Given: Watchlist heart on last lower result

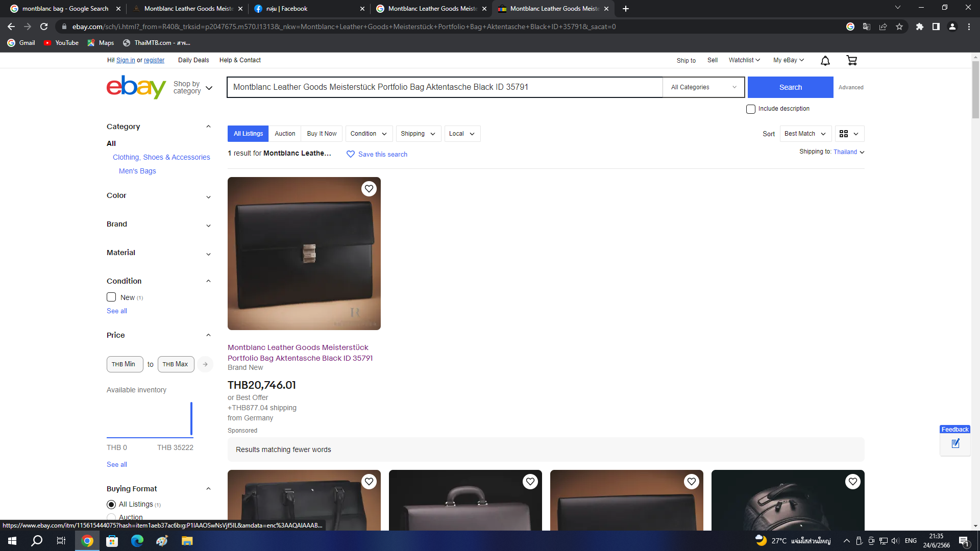Looking at the screenshot, I should pyautogui.click(x=853, y=482).
